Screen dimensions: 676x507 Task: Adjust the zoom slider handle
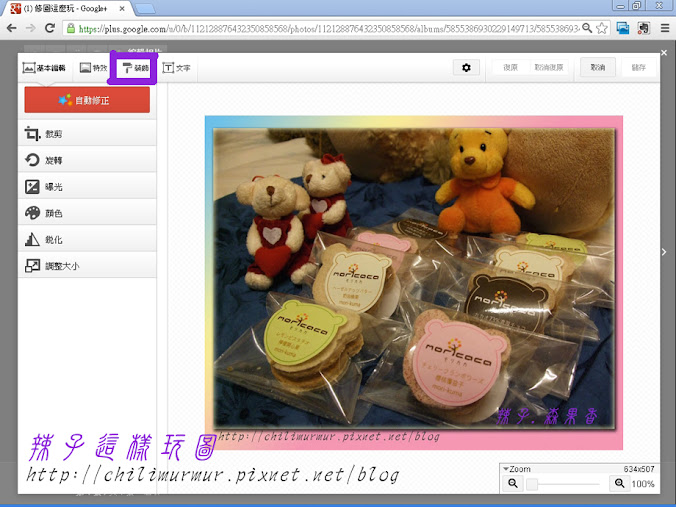point(532,484)
